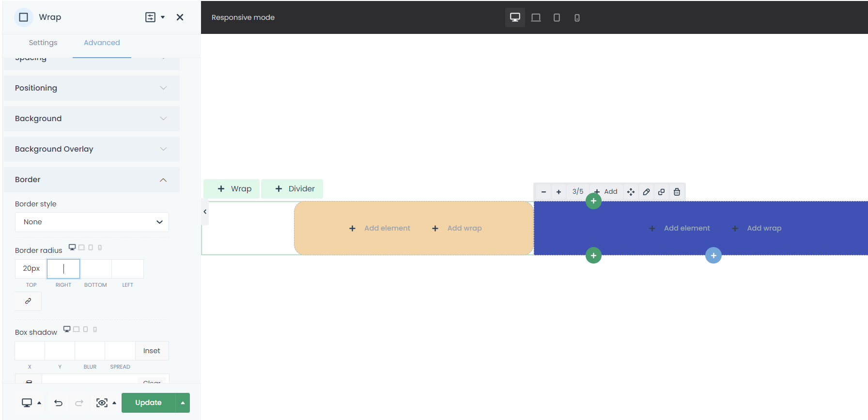Select laptop breakpoint for Border radius
The width and height of the screenshot is (868, 420).
(x=81, y=248)
